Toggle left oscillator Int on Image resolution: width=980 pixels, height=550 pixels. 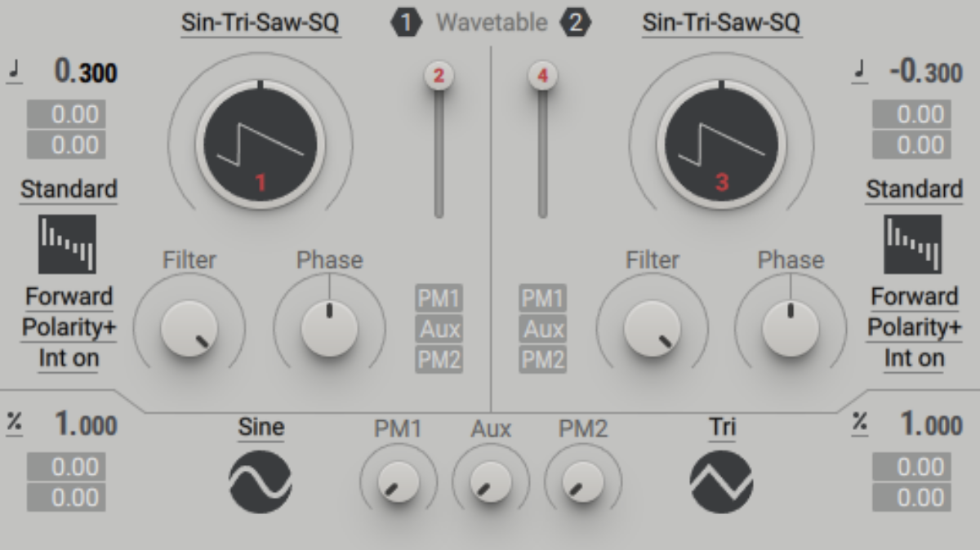click(69, 358)
